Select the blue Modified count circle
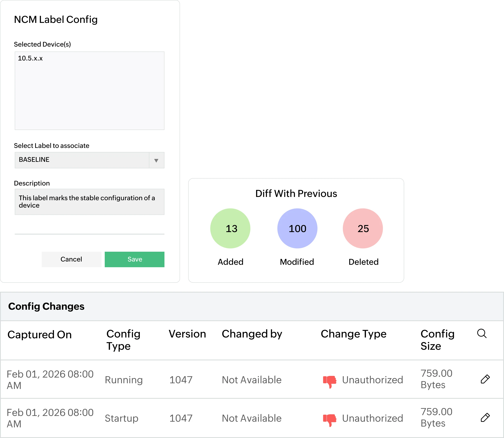The image size is (504, 438). pos(297,228)
